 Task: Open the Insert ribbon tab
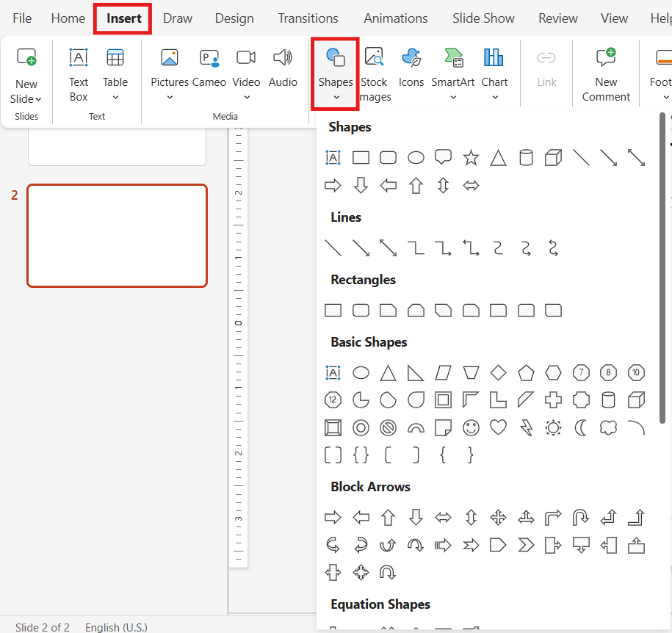(123, 18)
